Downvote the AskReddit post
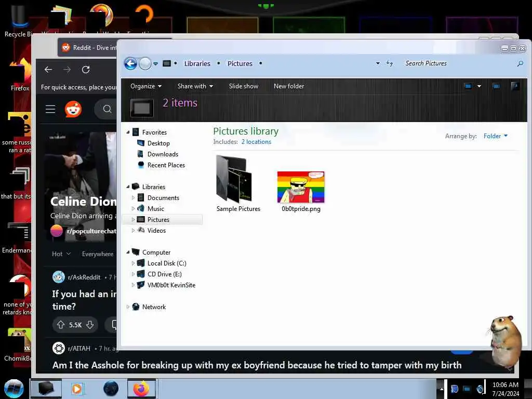Screen dimensions: 532x399 [x=90, y=325]
